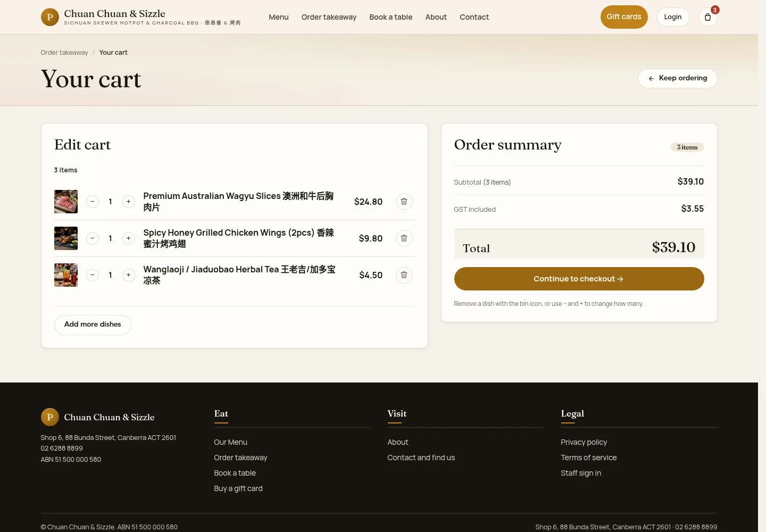The image size is (766, 532).
Task: Open the shopping bag cart icon
Action: tap(707, 17)
